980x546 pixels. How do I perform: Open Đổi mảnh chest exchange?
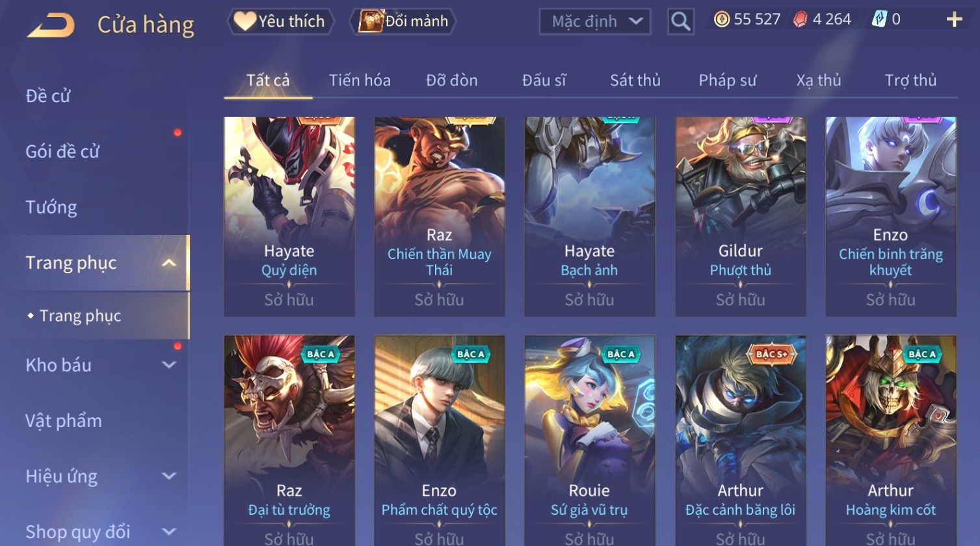403,21
